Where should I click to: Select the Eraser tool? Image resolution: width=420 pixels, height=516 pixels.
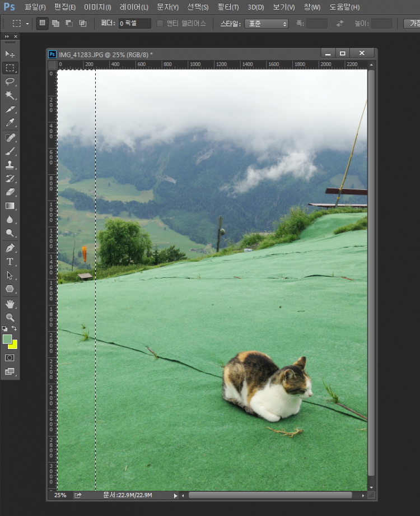[10, 192]
